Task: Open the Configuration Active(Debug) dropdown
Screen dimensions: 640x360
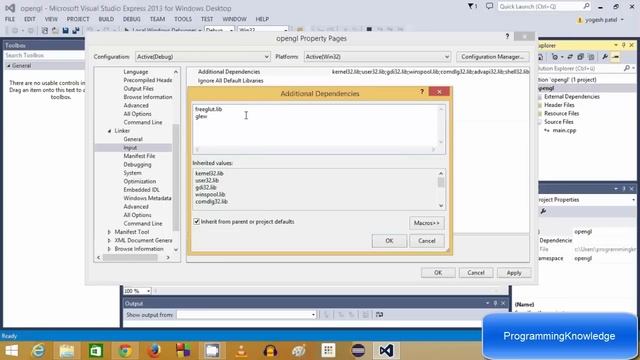Action: coord(202,57)
